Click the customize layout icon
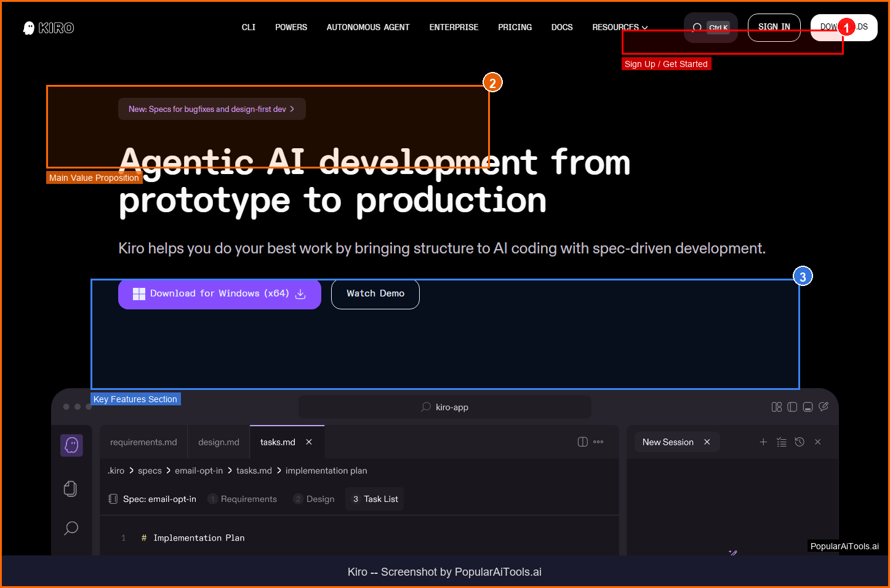This screenshot has width=890, height=588. click(777, 407)
